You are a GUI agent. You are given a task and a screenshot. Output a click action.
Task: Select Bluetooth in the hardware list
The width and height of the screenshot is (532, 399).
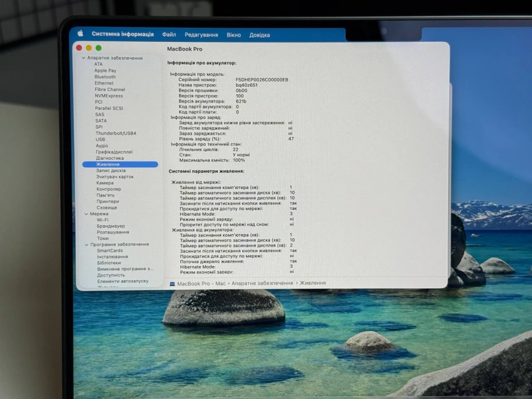105,76
